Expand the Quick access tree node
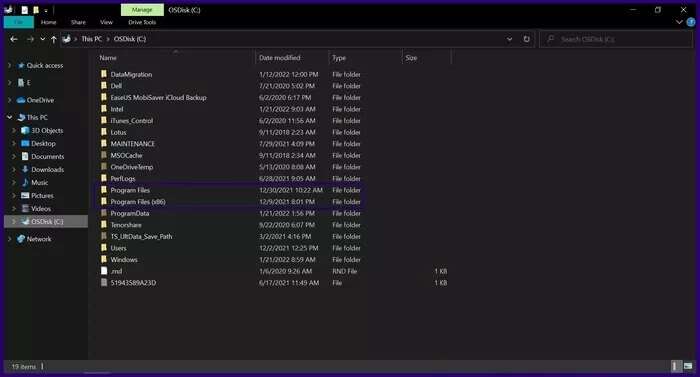 pyautogui.click(x=10, y=65)
